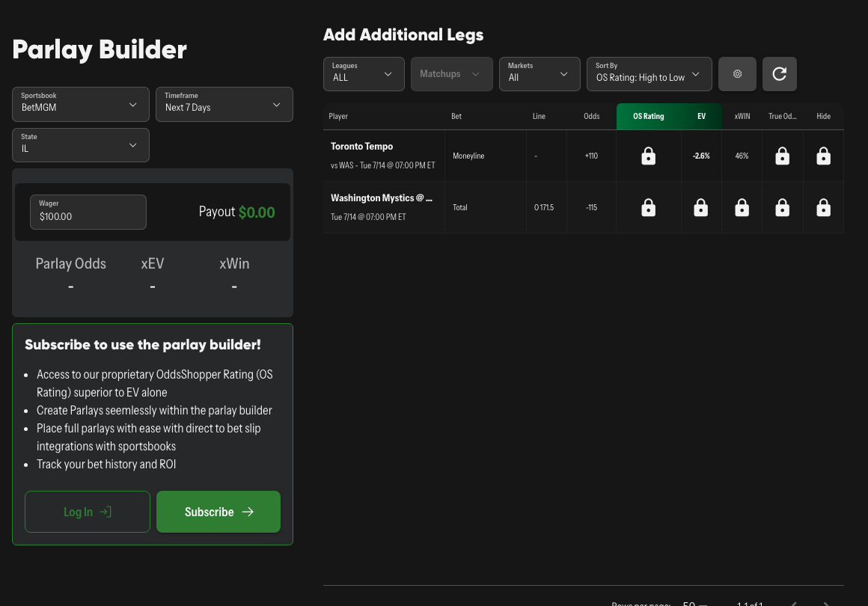The width and height of the screenshot is (868, 606).
Task: Open the Sort By dropdown
Action: point(650,73)
